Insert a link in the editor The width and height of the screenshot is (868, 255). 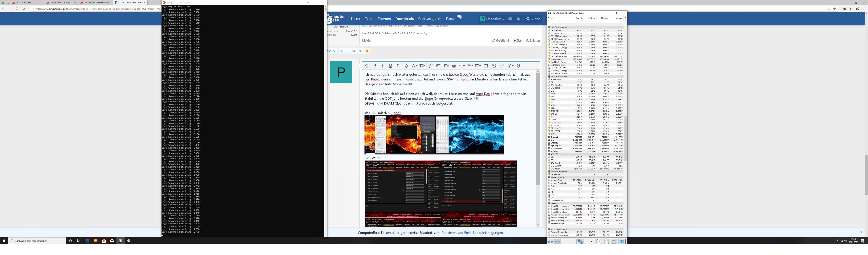click(x=430, y=66)
